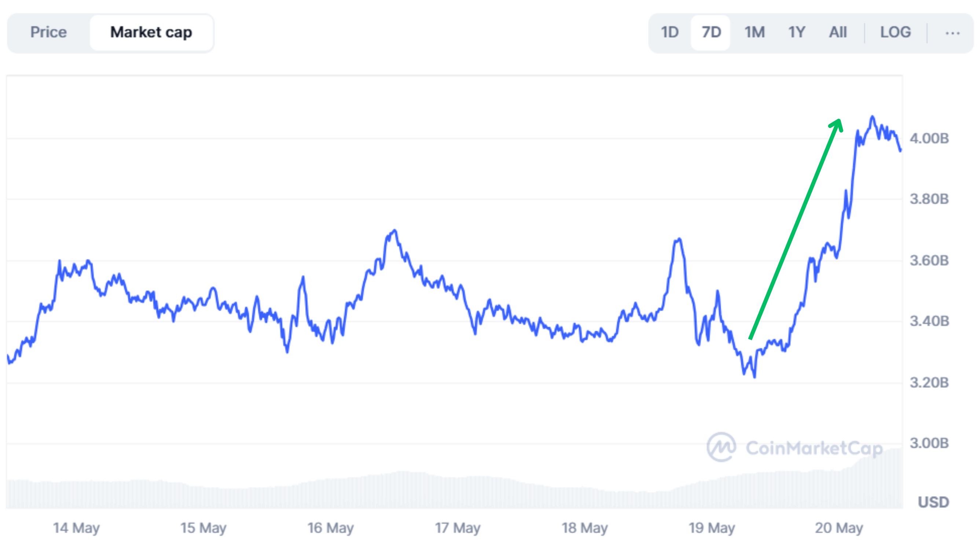Enable the Market cap view

click(x=151, y=32)
